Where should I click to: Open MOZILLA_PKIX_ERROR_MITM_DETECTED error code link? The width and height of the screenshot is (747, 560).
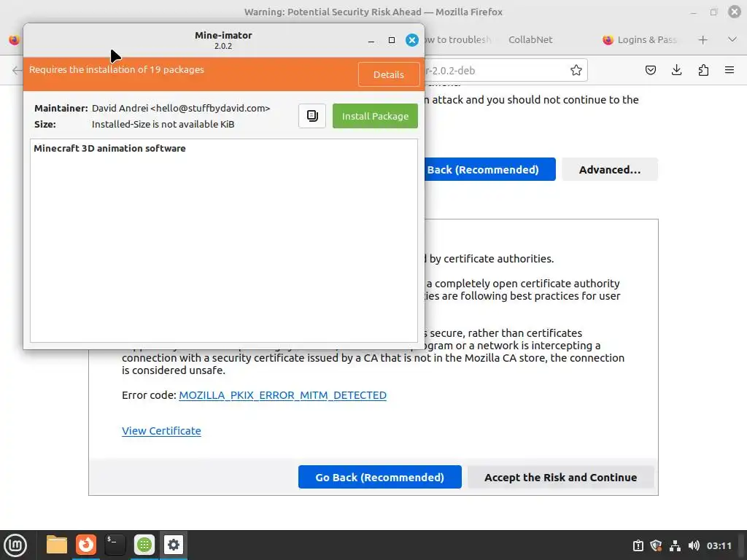[282, 395]
